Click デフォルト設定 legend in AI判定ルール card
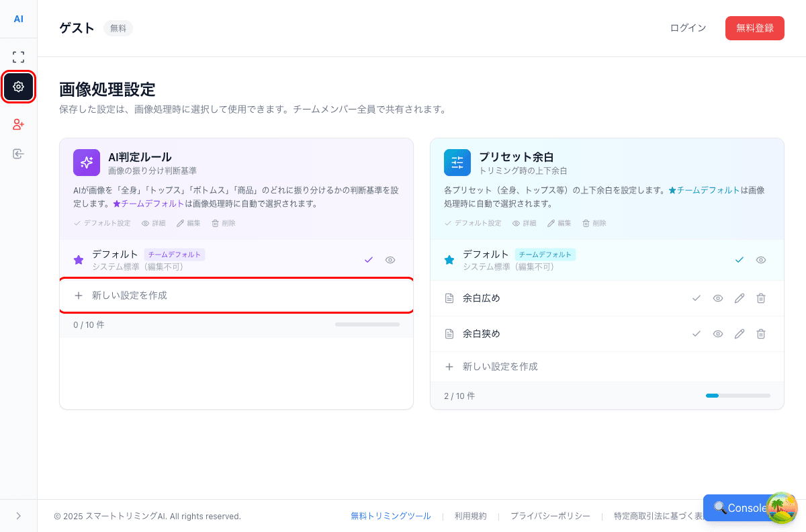This screenshot has width=806, height=532. (102, 223)
